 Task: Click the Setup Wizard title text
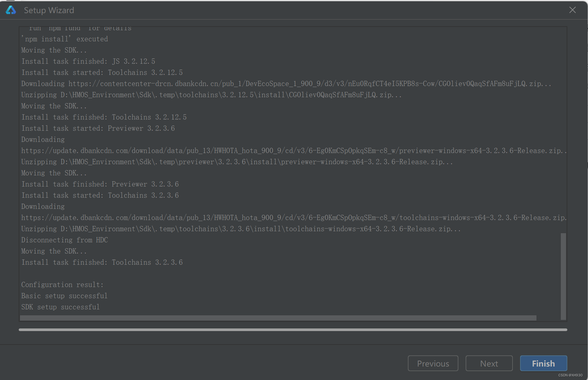49,10
